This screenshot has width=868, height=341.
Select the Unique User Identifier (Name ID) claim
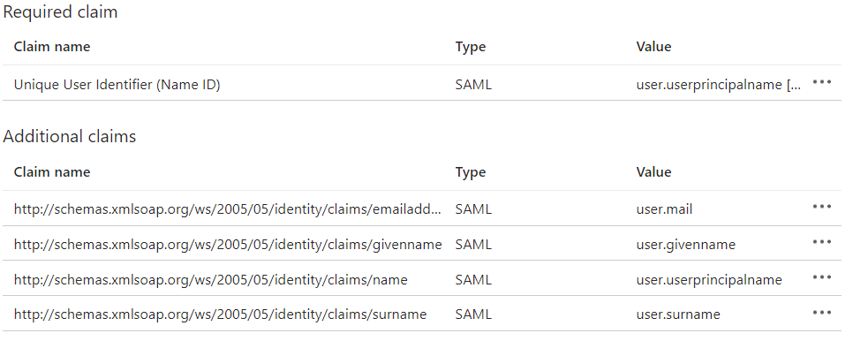(117, 85)
